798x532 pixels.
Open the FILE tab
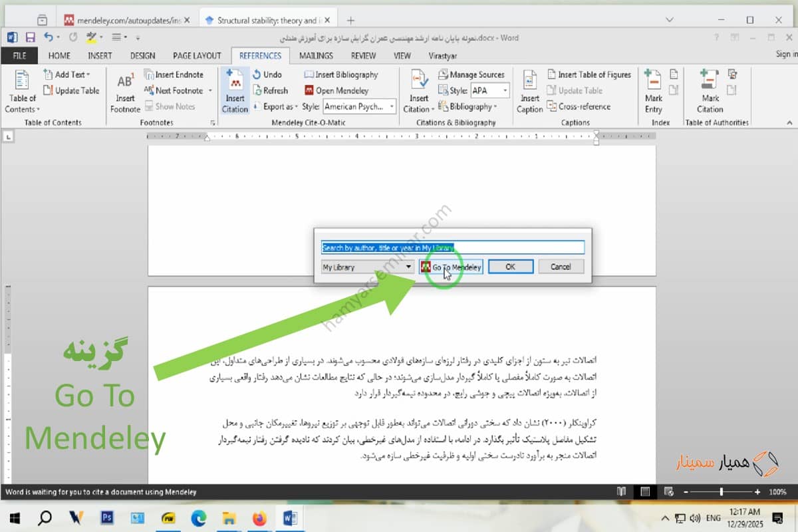point(19,56)
